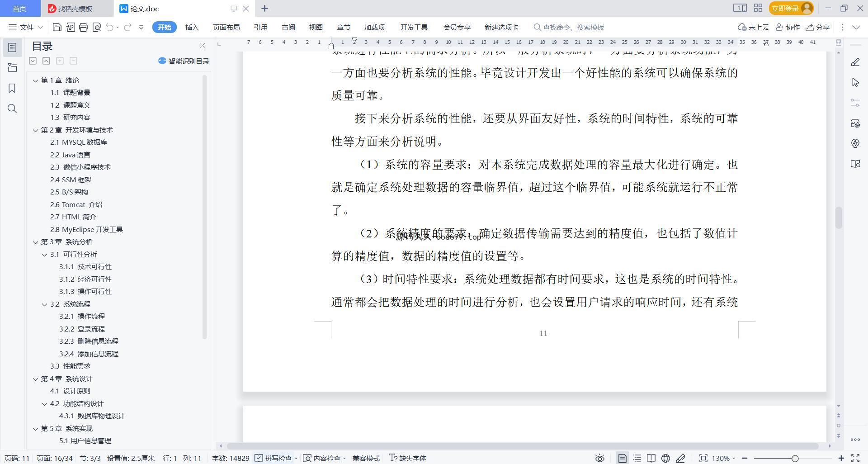Click the horizontal document scrollbar
The height and width of the screenshot is (464, 868).
coord(523,446)
